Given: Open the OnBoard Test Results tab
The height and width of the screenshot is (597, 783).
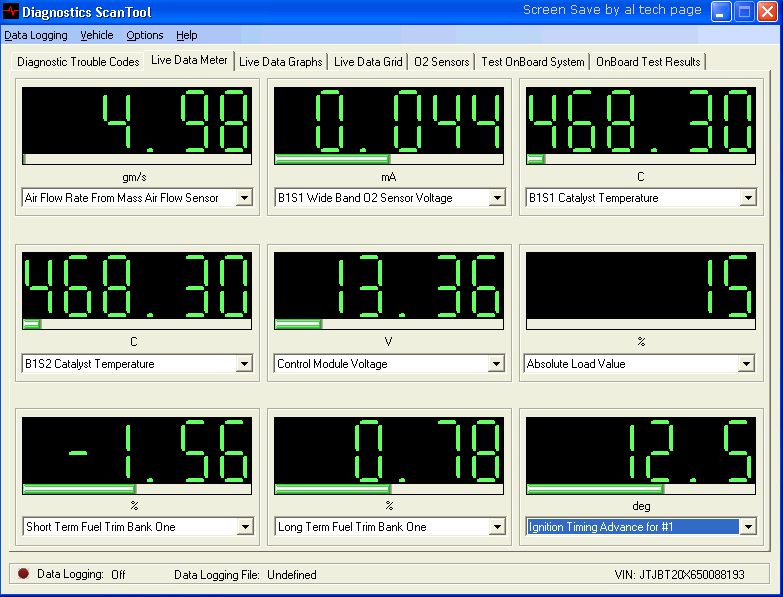Looking at the screenshot, I should [x=648, y=62].
